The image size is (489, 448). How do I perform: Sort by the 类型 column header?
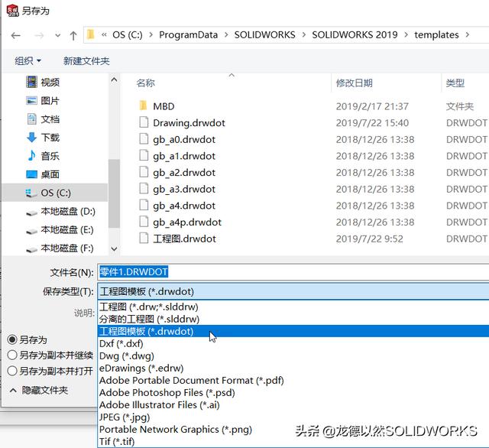[x=455, y=83]
